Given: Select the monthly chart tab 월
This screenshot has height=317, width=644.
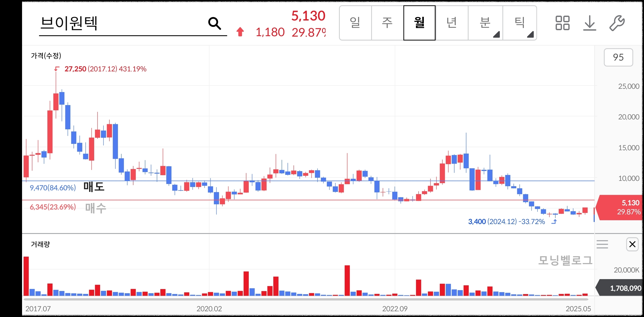Looking at the screenshot, I should click(419, 23).
